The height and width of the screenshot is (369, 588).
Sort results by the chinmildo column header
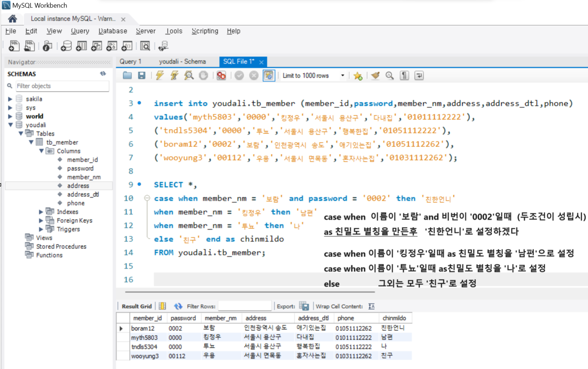tap(395, 318)
